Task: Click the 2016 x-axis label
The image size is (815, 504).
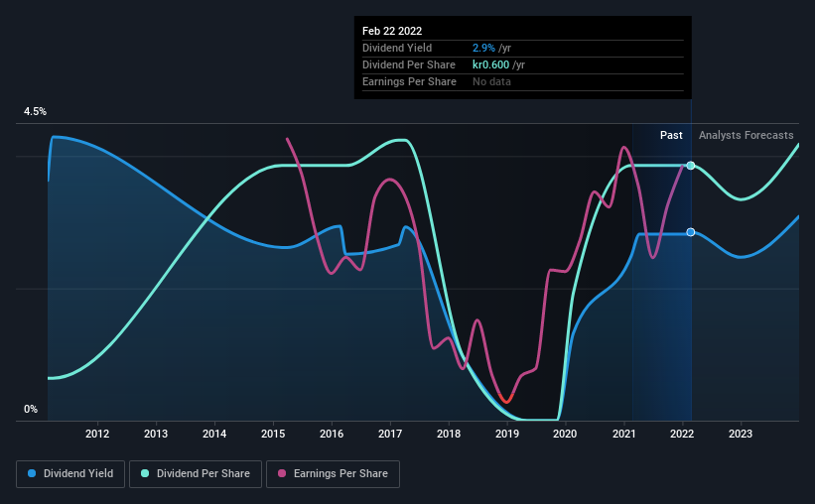Action: click(332, 434)
